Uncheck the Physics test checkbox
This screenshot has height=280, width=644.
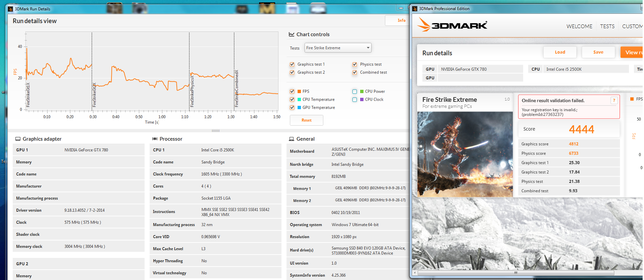tap(355, 64)
